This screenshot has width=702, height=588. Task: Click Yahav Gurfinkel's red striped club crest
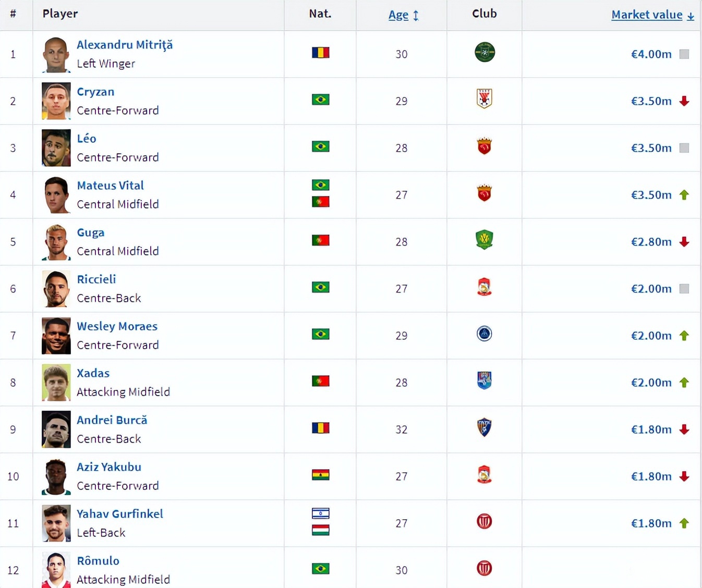point(485,521)
